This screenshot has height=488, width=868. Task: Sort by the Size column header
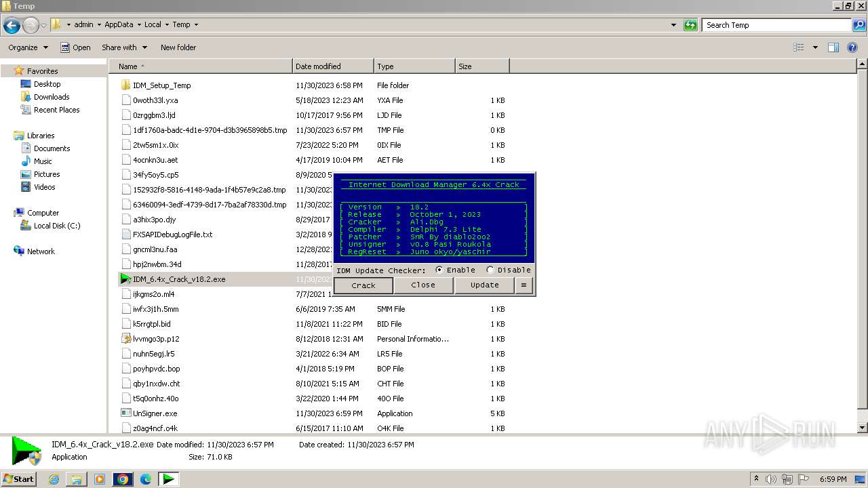coord(482,66)
